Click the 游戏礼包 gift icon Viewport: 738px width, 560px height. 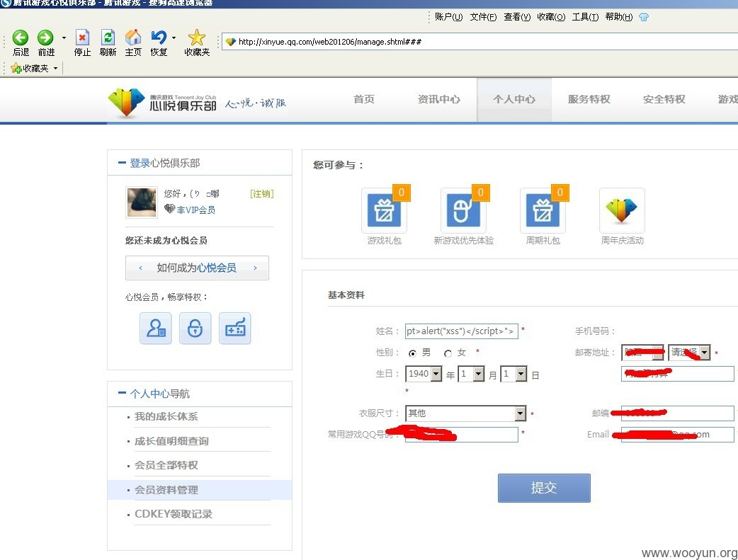384,210
